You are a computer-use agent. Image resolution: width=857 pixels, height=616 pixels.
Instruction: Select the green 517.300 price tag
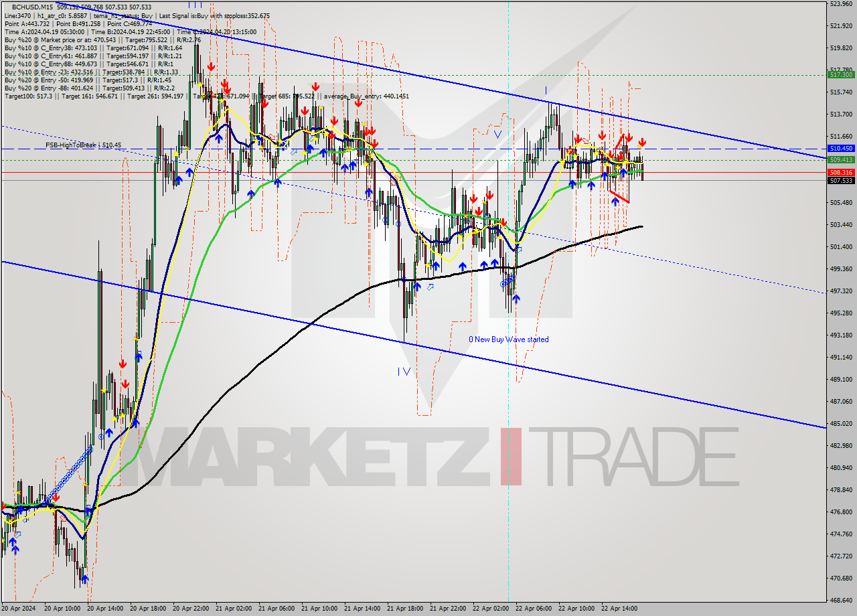point(841,75)
